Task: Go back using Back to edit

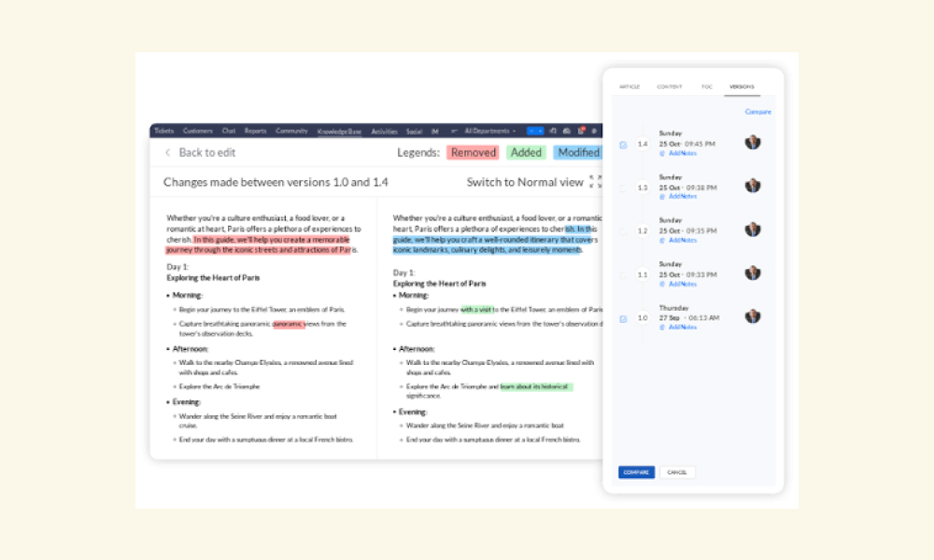Action: (x=206, y=152)
